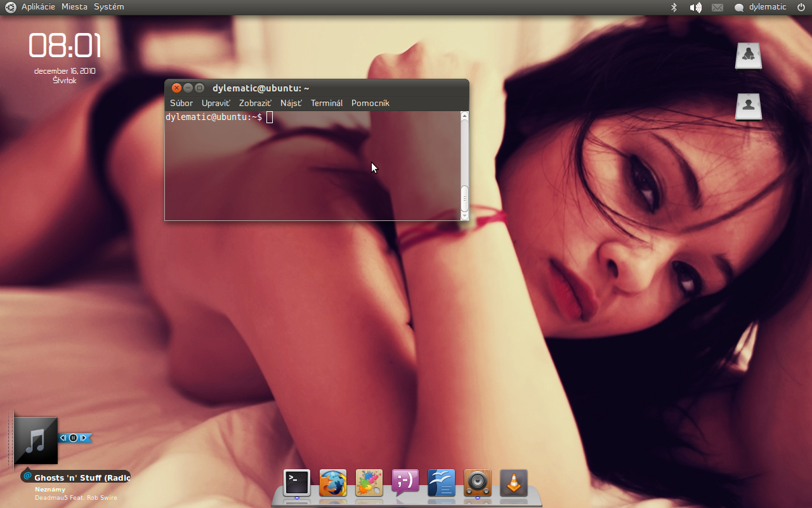812x508 pixels.
Task: Click the terminal title dylematic@ubuntu
Action: (261, 88)
